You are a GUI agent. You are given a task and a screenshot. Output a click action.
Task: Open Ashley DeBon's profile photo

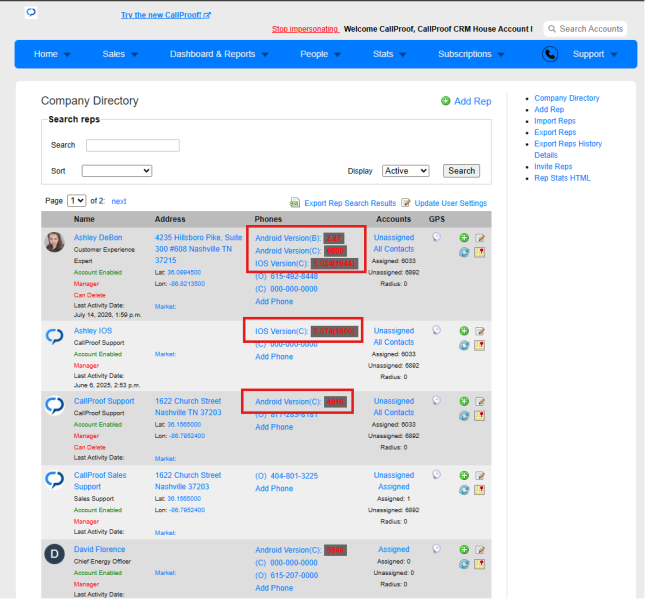click(54, 241)
